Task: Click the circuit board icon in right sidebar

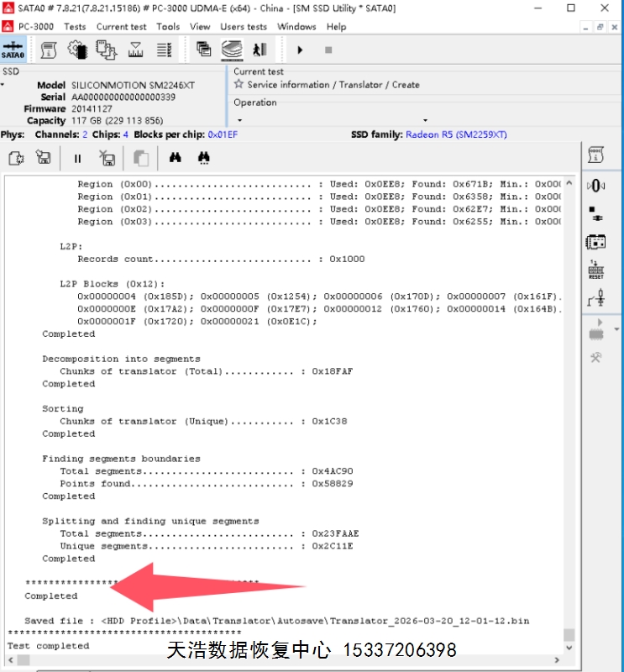Action: pyautogui.click(x=595, y=242)
